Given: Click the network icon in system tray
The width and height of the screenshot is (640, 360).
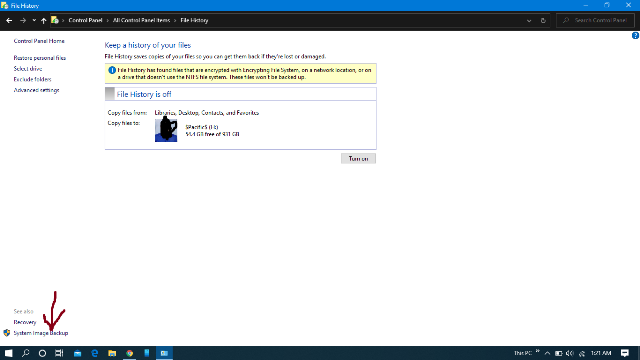Looking at the screenshot, I should [x=582, y=353].
